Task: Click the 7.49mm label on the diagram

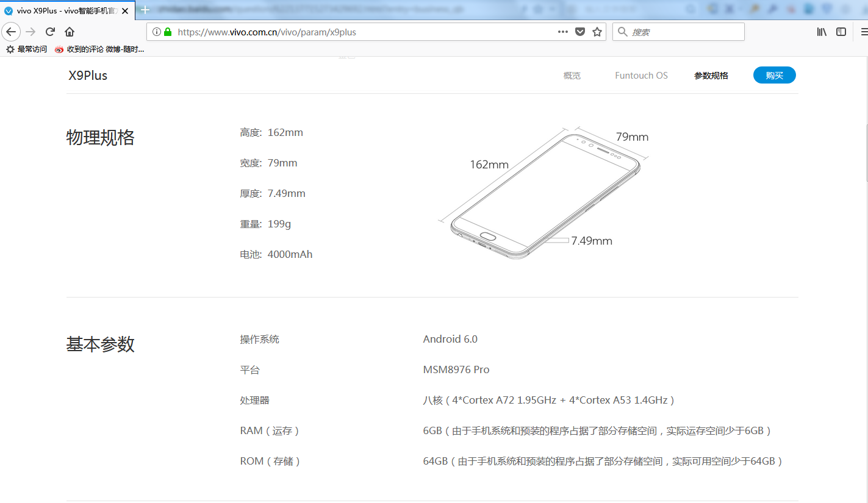Action: [x=592, y=241]
